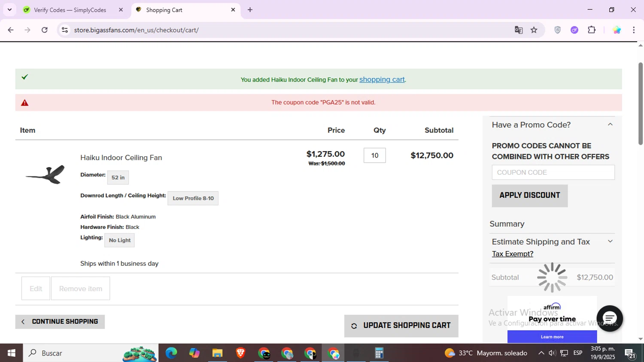Screen dimensions: 644x362
Task: Switch to Verify Codes — SimplyCodes tab
Action: click(x=70, y=10)
